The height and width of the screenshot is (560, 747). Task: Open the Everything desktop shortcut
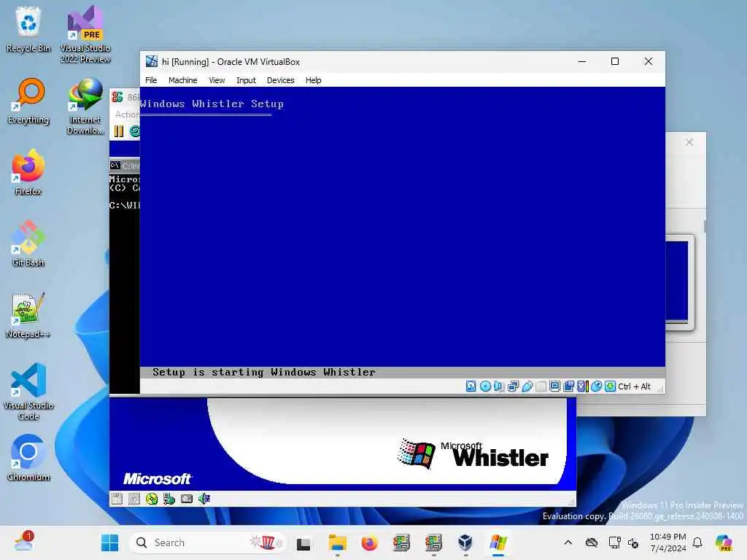pos(28,101)
